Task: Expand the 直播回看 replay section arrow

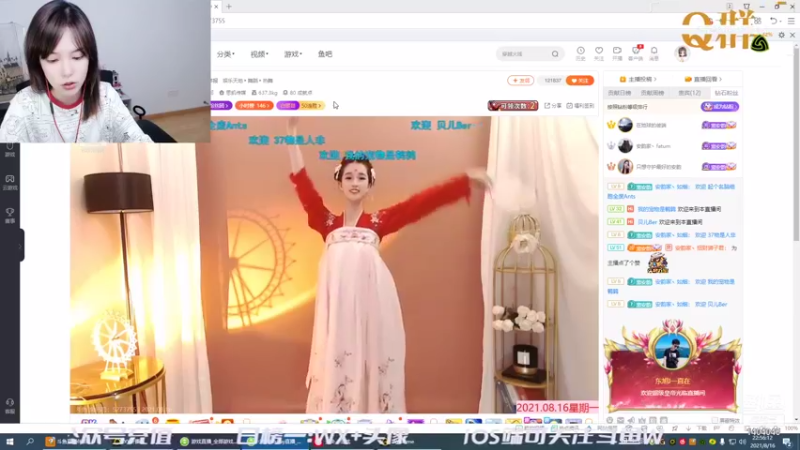Action: [720, 80]
